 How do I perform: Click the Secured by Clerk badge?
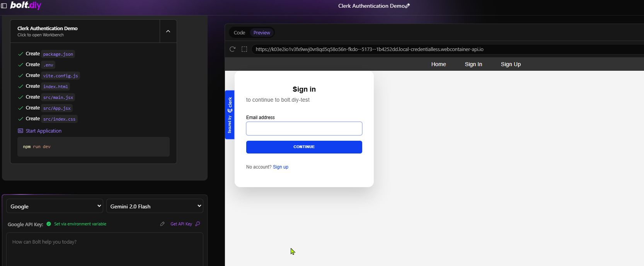pyautogui.click(x=230, y=115)
